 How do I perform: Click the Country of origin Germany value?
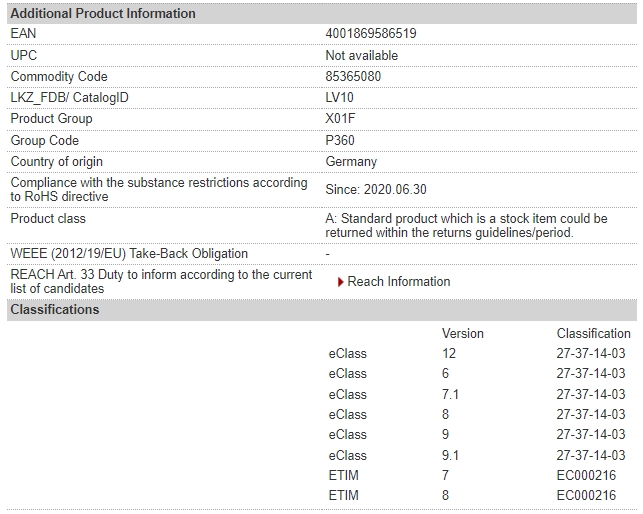351,162
